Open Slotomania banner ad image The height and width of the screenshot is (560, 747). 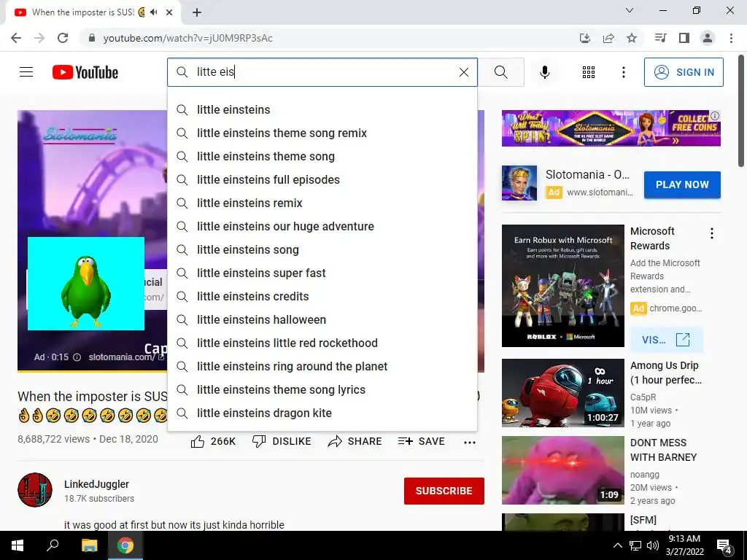(611, 128)
